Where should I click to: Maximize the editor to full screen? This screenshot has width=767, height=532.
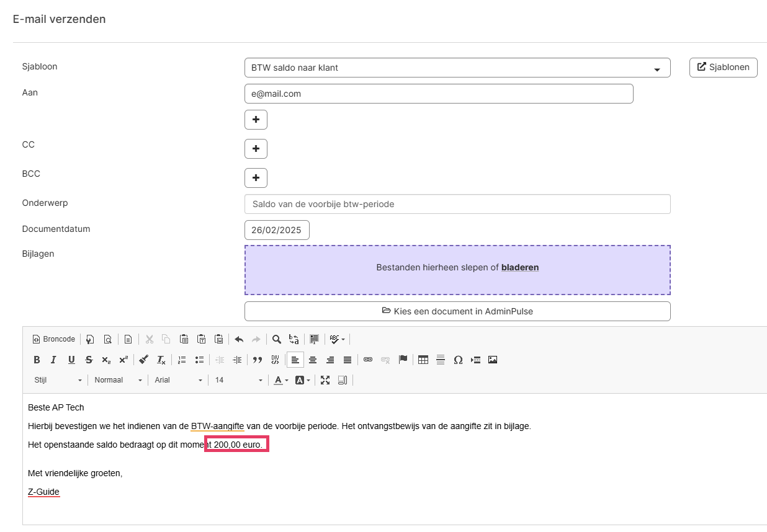pos(325,380)
